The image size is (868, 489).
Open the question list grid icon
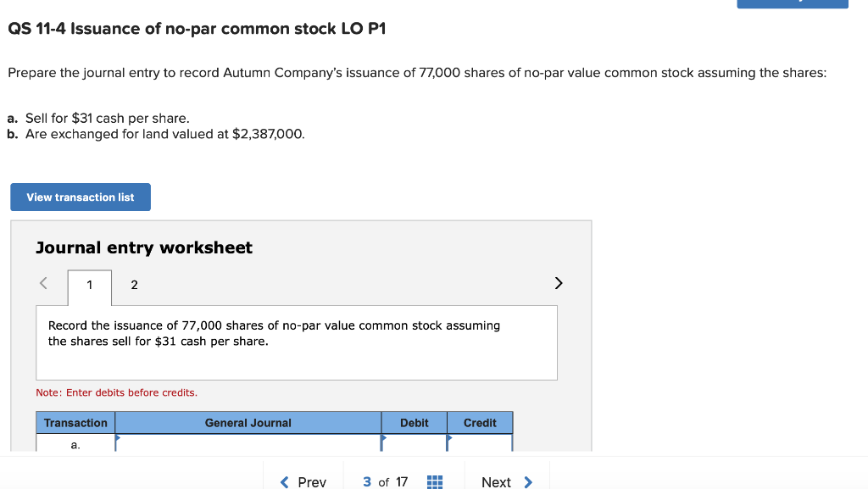pyautogui.click(x=434, y=481)
